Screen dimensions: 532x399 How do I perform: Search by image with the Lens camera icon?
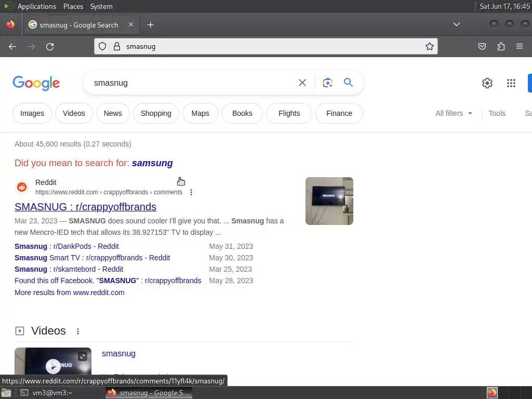[327, 83]
